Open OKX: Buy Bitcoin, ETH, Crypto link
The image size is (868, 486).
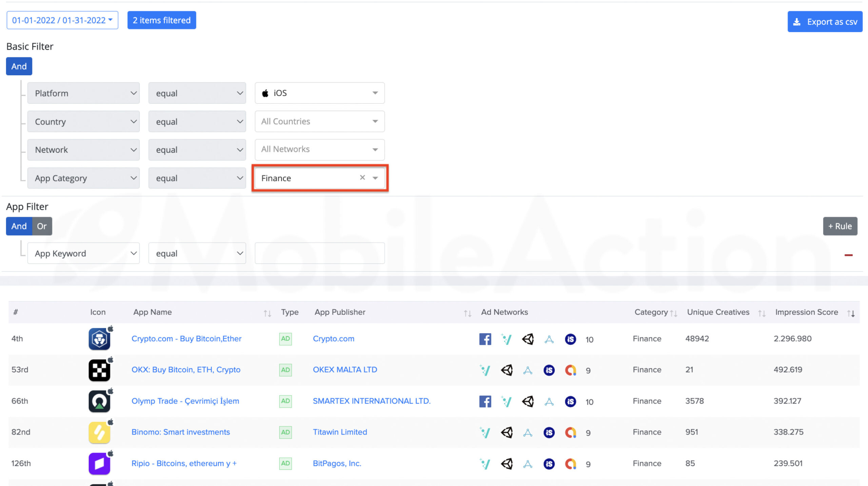click(186, 370)
